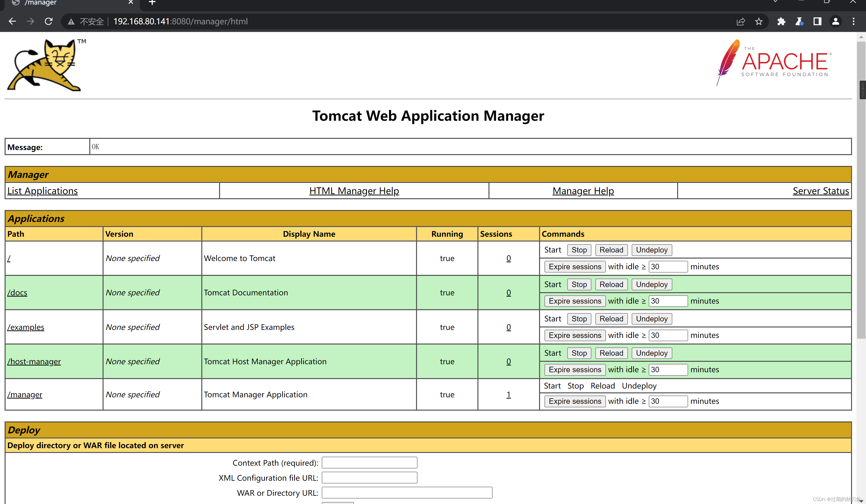Click idle minutes field for /examples
Screen dimensions: 866x504
[668, 335]
